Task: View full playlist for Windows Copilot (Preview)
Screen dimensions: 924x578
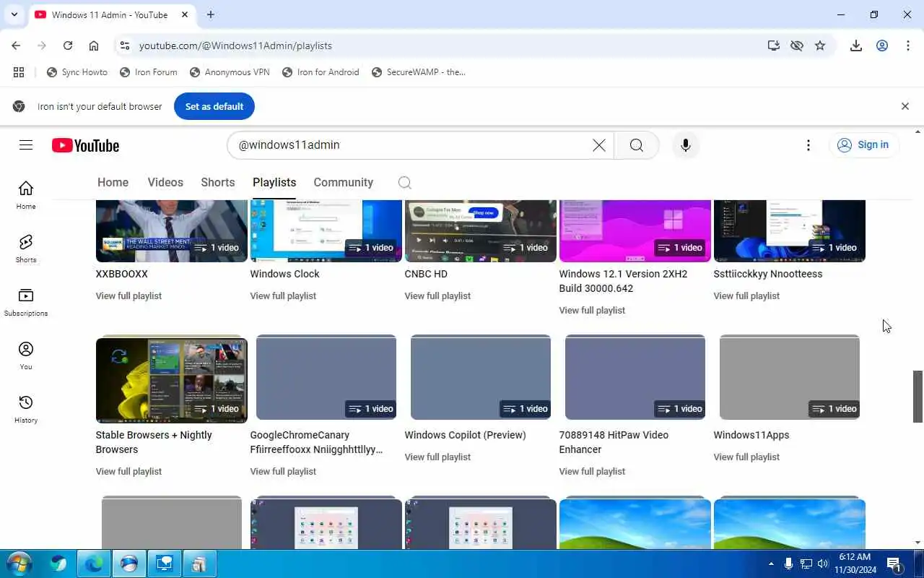Action: 437,457
